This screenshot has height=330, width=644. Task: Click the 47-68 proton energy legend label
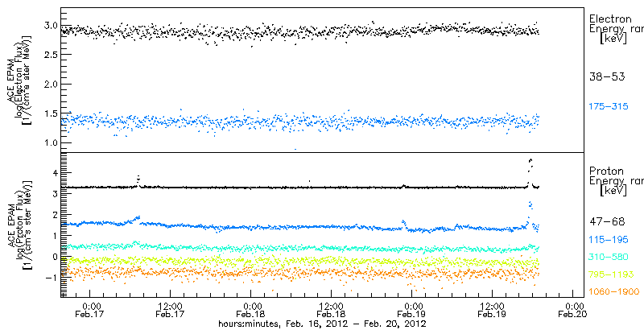pyautogui.click(x=607, y=221)
